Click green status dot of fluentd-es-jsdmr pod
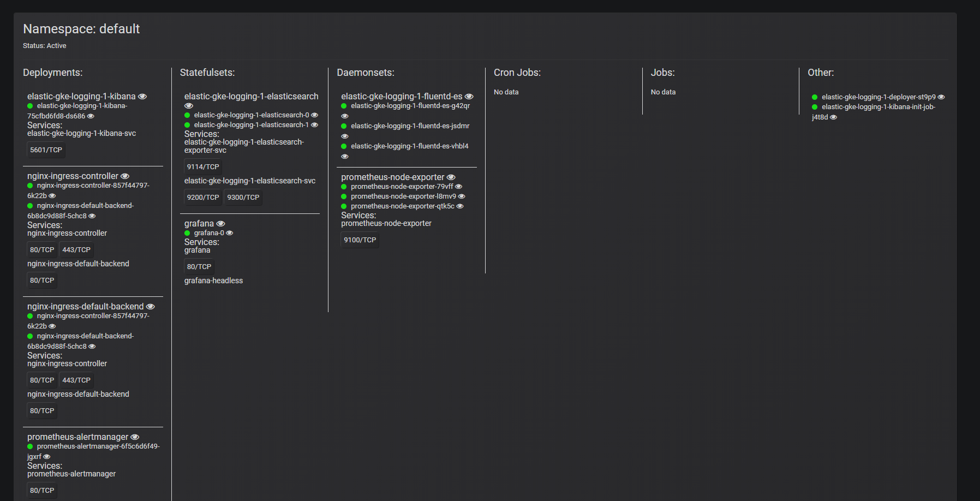980x501 pixels. tap(344, 126)
